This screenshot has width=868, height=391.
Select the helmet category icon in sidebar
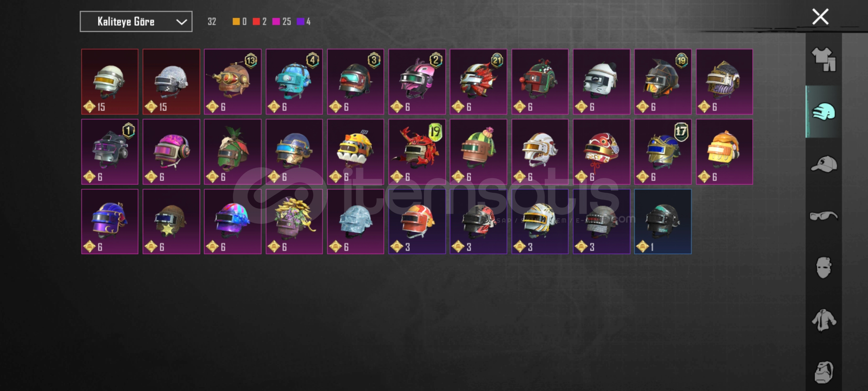click(824, 112)
